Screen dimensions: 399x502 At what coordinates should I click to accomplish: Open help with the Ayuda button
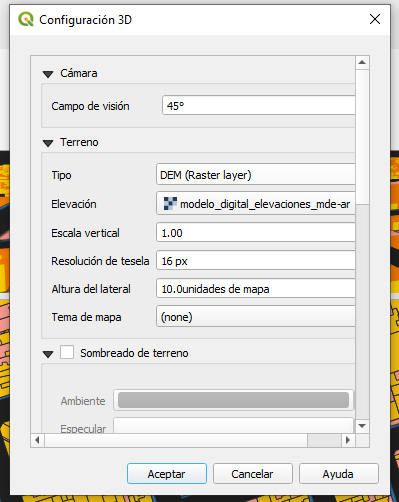(x=339, y=474)
